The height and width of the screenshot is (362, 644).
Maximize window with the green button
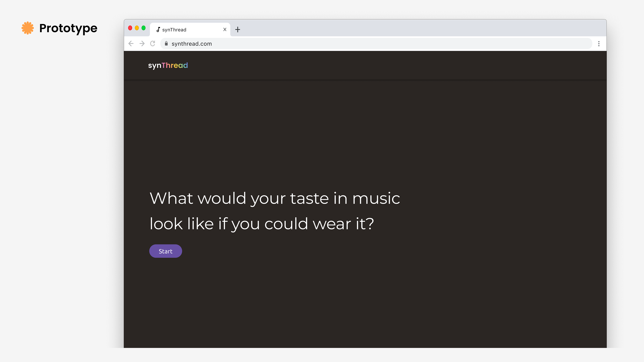[144, 28]
